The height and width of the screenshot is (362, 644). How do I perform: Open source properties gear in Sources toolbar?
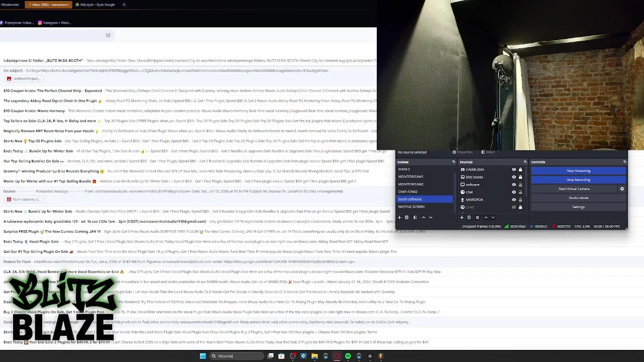477,217
